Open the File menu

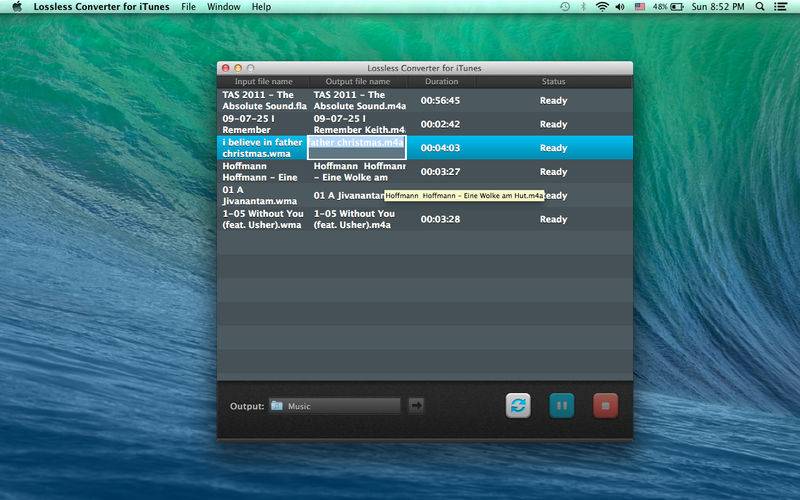188,7
